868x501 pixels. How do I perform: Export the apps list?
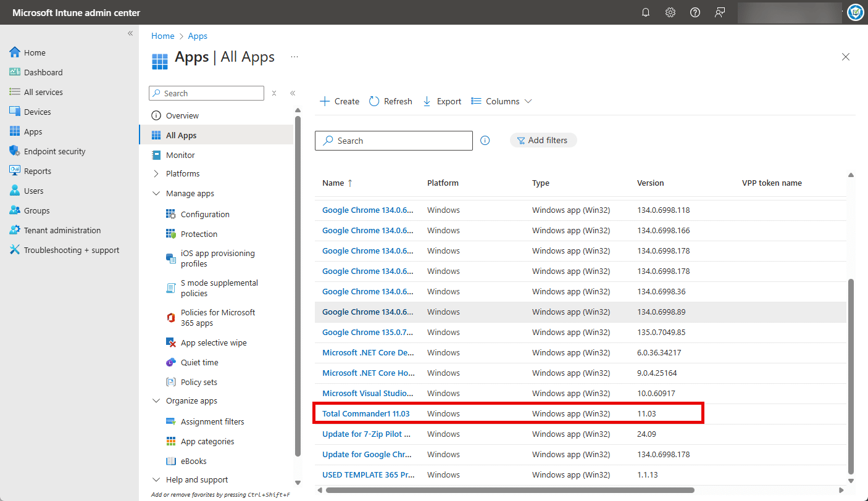(442, 101)
